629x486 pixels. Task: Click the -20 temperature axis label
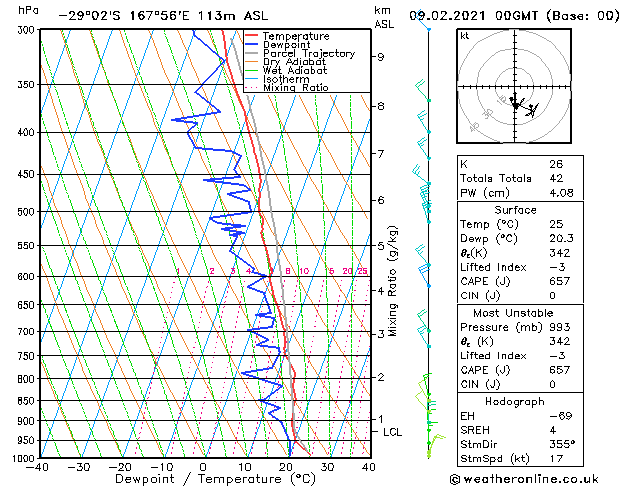(x=120, y=467)
